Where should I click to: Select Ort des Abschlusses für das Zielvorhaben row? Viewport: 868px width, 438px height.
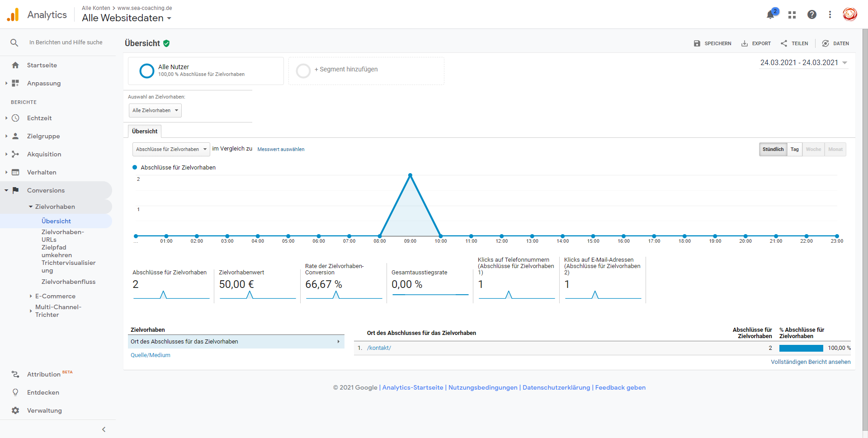(x=236, y=342)
